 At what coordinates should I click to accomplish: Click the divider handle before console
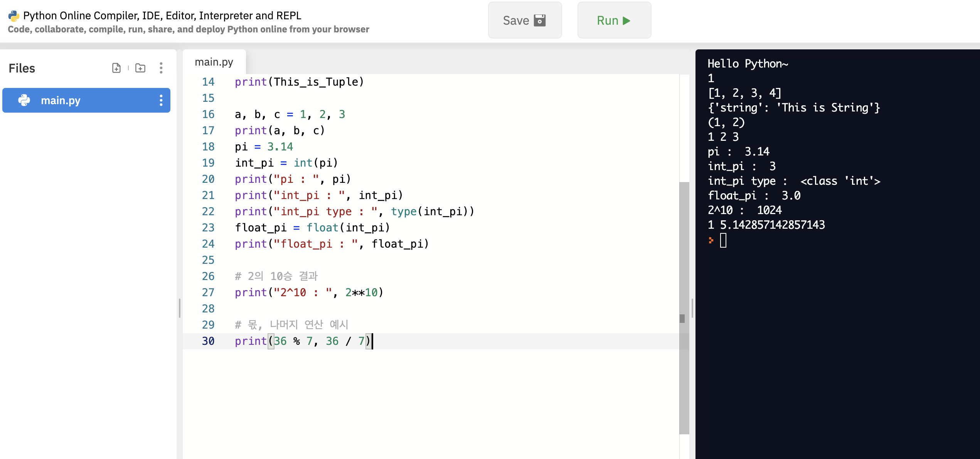[692, 307]
